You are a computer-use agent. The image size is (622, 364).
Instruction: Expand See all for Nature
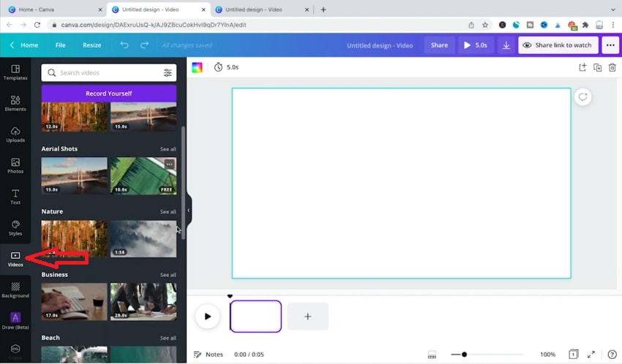(168, 212)
